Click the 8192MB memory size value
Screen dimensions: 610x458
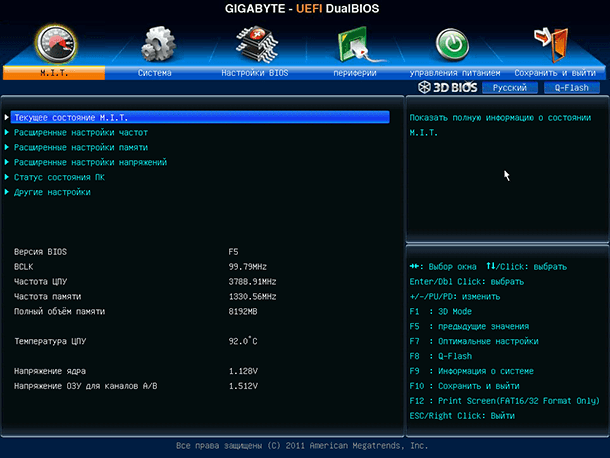(x=243, y=311)
